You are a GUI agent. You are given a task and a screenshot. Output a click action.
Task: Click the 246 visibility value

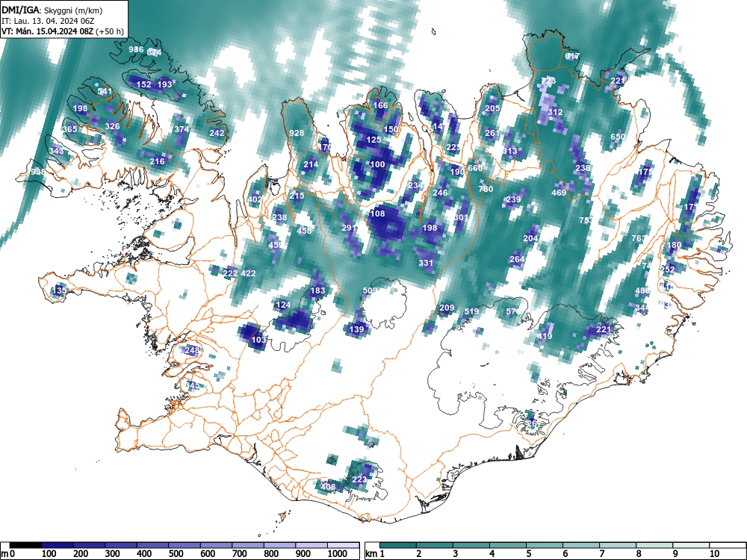(x=440, y=193)
